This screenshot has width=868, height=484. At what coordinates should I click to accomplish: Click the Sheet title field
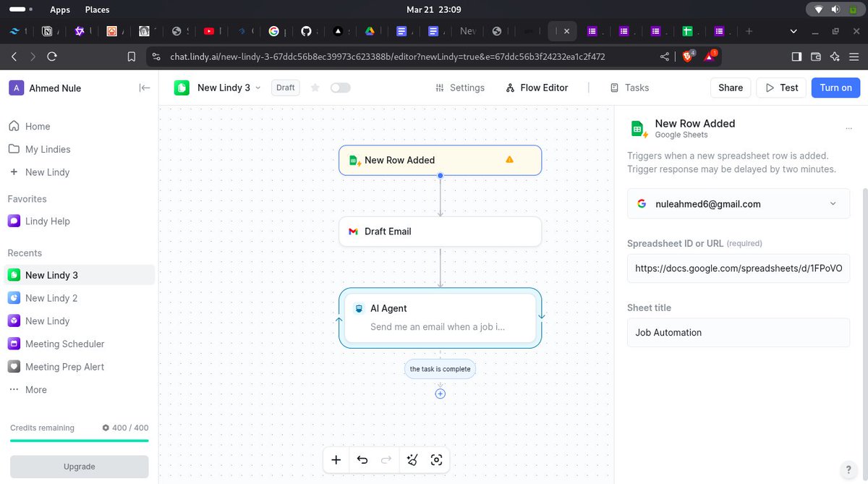pyautogui.click(x=739, y=333)
